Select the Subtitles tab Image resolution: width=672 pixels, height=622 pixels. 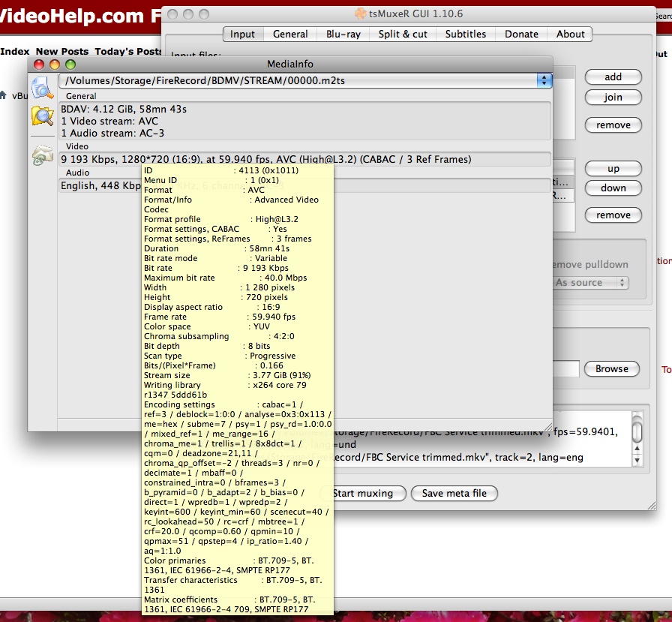pos(466,35)
